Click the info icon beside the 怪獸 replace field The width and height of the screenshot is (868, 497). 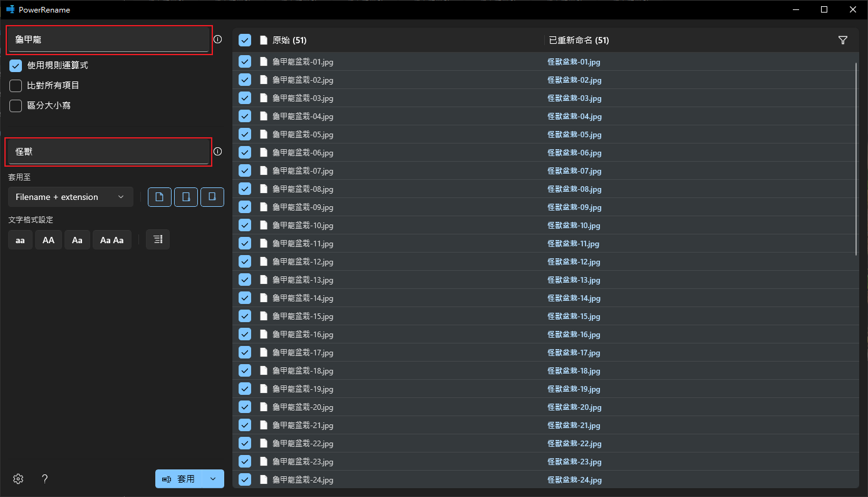[x=218, y=152]
